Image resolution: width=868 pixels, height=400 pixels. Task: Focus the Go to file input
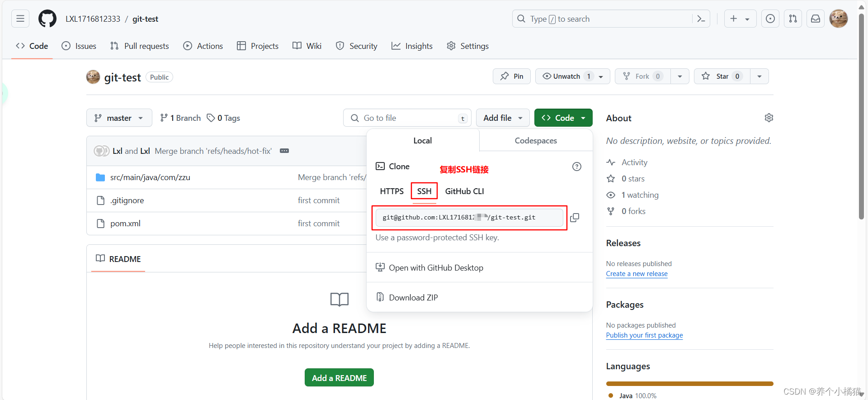tap(407, 118)
